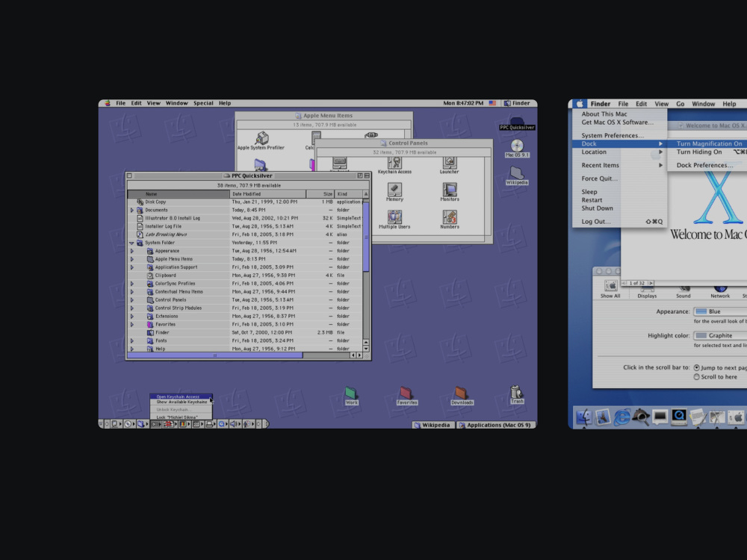747x560 pixels.
Task: Click the CD control strip module
Action: tap(128, 424)
